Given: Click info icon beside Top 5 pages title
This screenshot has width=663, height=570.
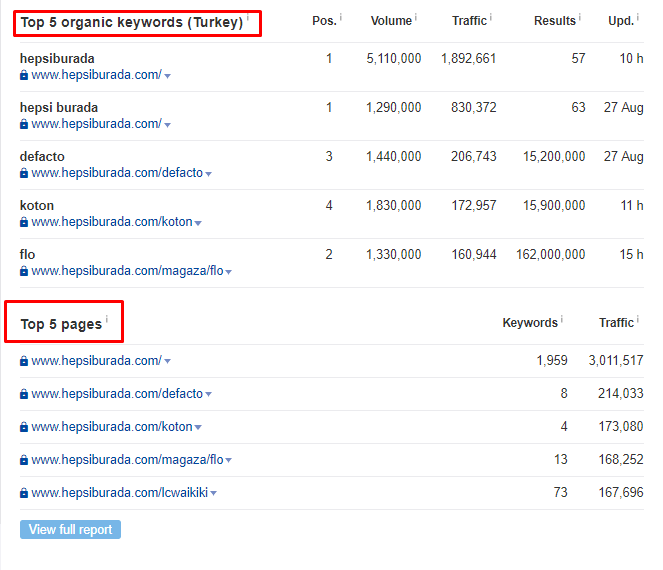Looking at the screenshot, I should [x=107, y=319].
